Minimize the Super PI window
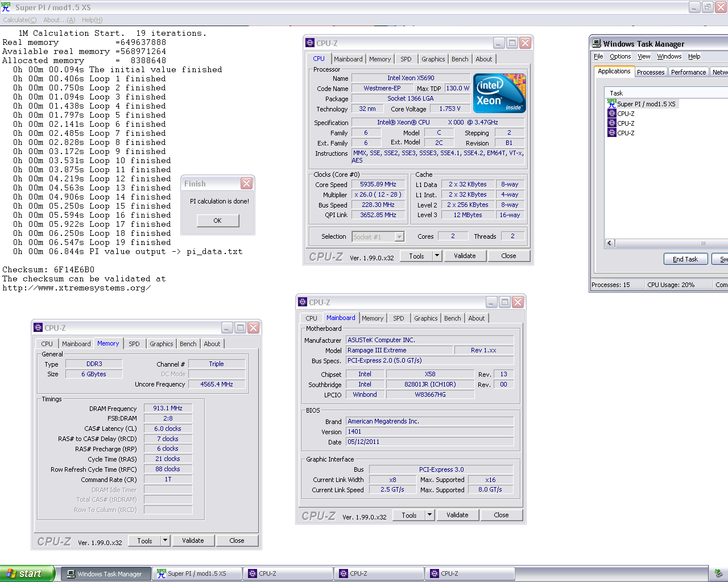Screen dimensions: 728x582 (694, 7)
